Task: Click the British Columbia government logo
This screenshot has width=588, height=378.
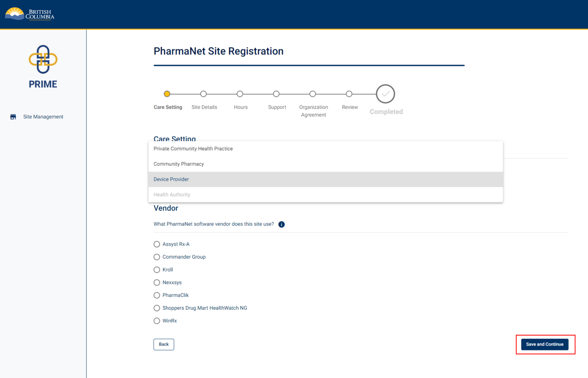Action: tap(29, 13)
